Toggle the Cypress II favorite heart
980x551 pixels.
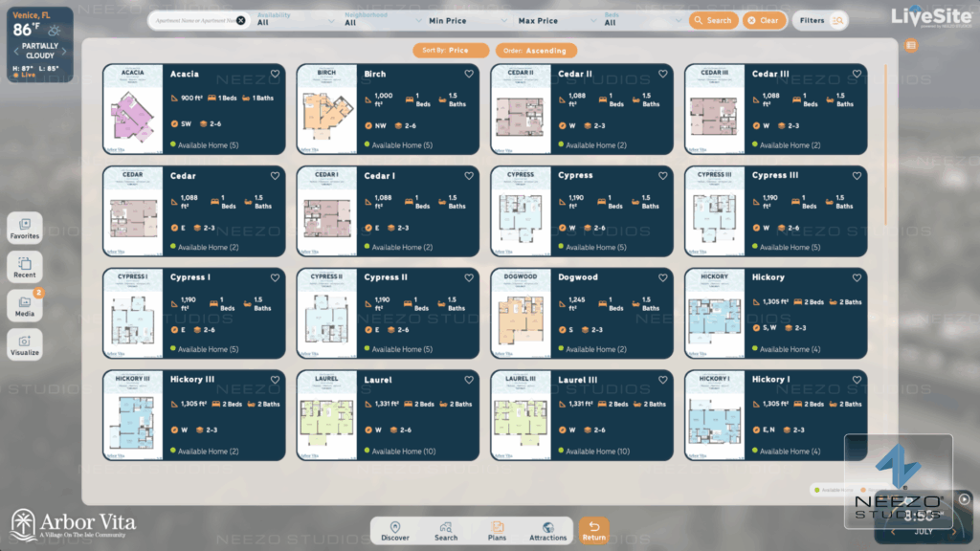(469, 277)
